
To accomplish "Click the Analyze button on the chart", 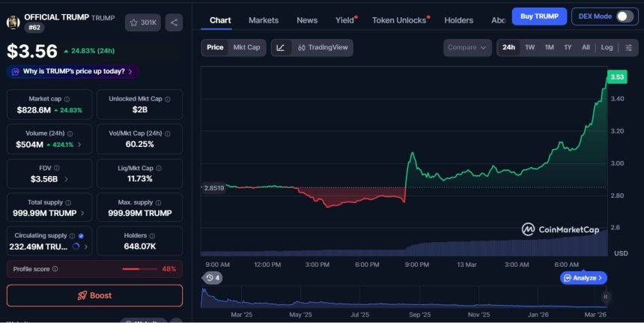I will pos(583,277).
